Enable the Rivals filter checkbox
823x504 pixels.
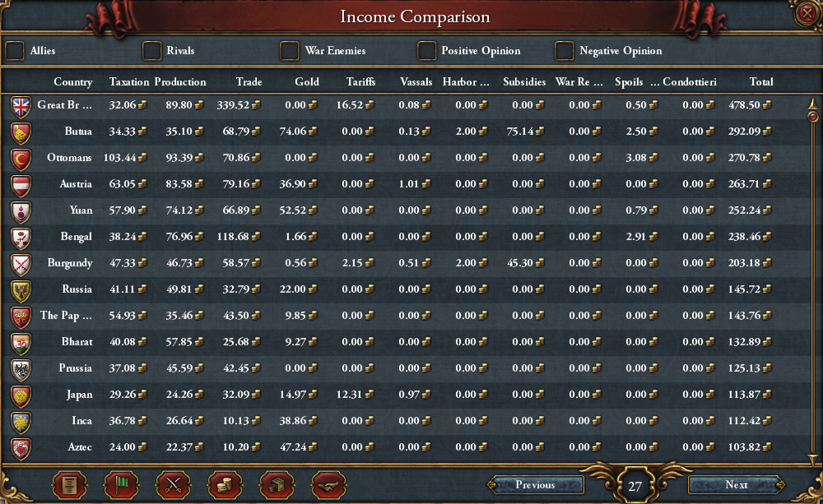151,51
